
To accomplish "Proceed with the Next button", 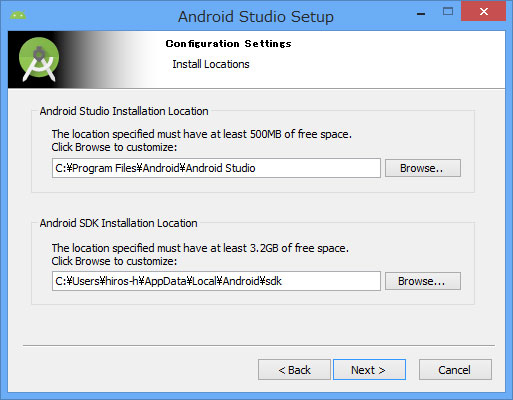I will click(369, 370).
